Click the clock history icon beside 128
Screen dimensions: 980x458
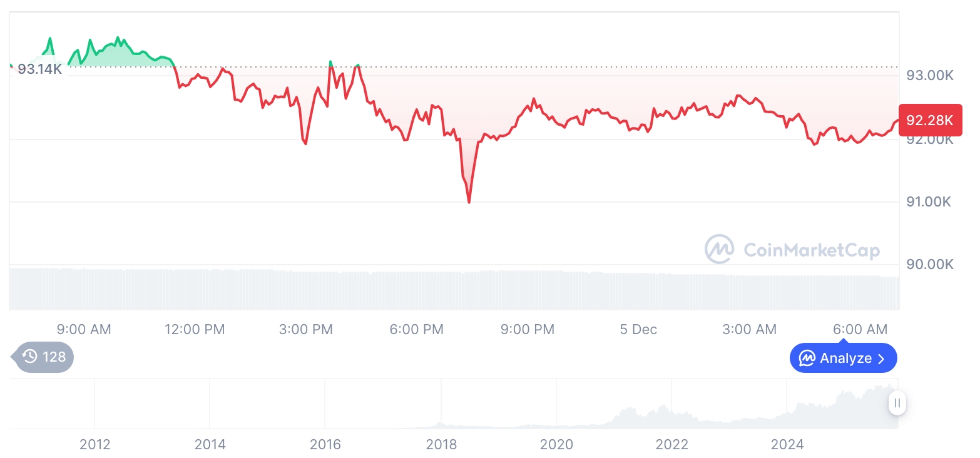pos(29,357)
